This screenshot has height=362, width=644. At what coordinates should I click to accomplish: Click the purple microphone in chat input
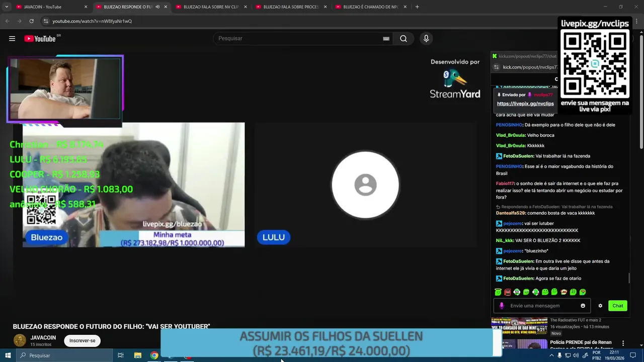[502, 306]
